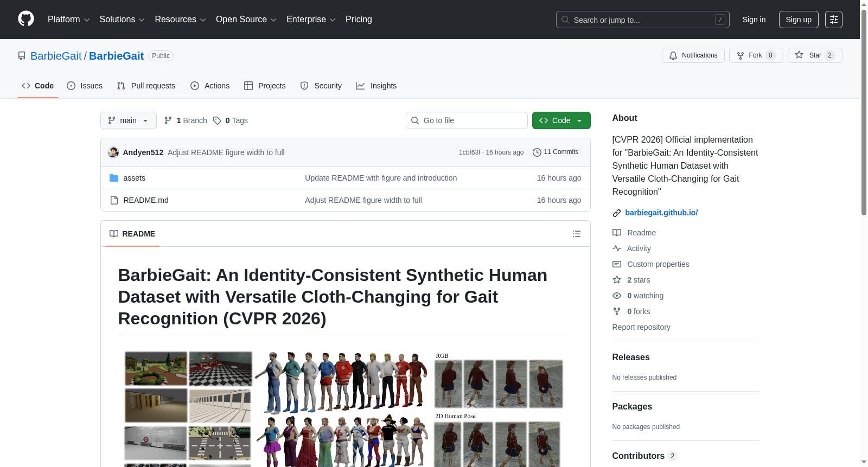The width and height of the screenshot is (868, 467).
Task: Open the green Code dropdown button
Action: (x=561, y=120)
